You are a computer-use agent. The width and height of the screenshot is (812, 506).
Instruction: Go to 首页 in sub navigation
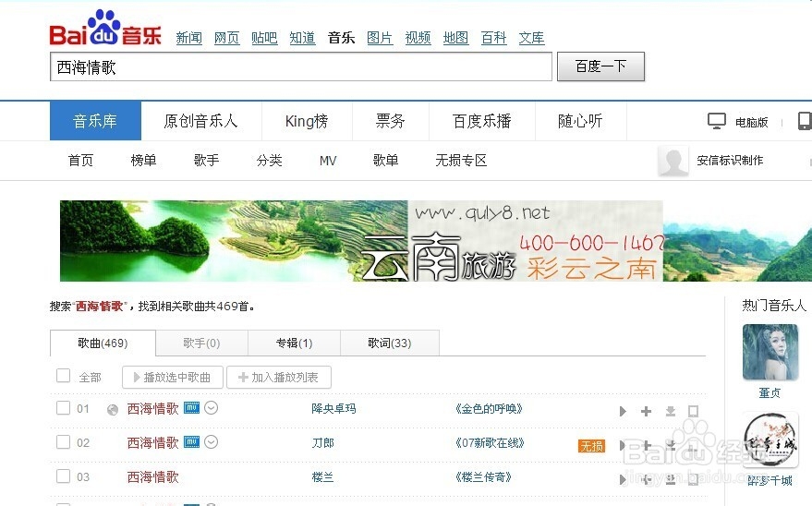80,161
